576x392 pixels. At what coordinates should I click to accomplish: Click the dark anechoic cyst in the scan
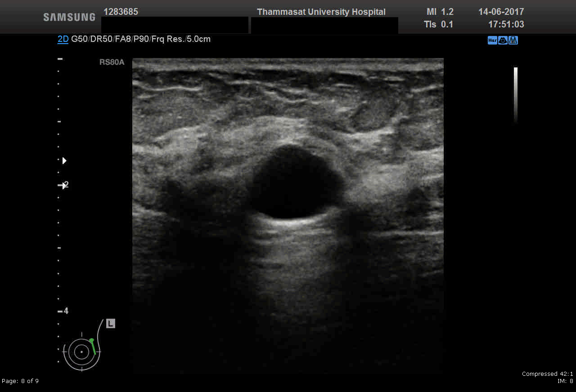point(296,182)
